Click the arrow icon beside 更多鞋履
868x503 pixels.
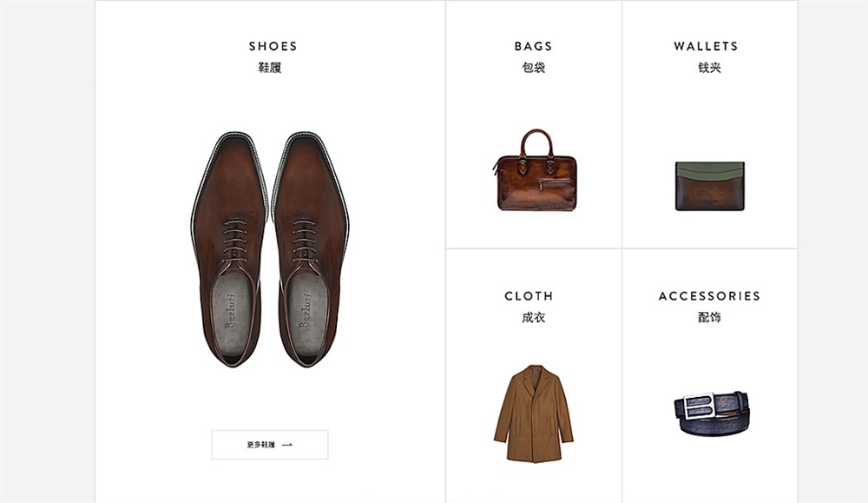287,445
